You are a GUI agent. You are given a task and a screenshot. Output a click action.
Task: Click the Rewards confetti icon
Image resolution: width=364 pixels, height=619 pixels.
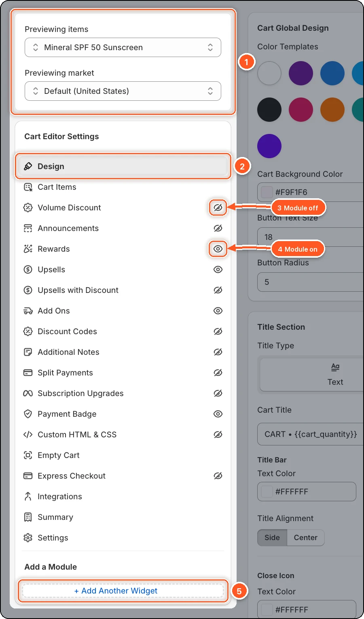(28, 249)
